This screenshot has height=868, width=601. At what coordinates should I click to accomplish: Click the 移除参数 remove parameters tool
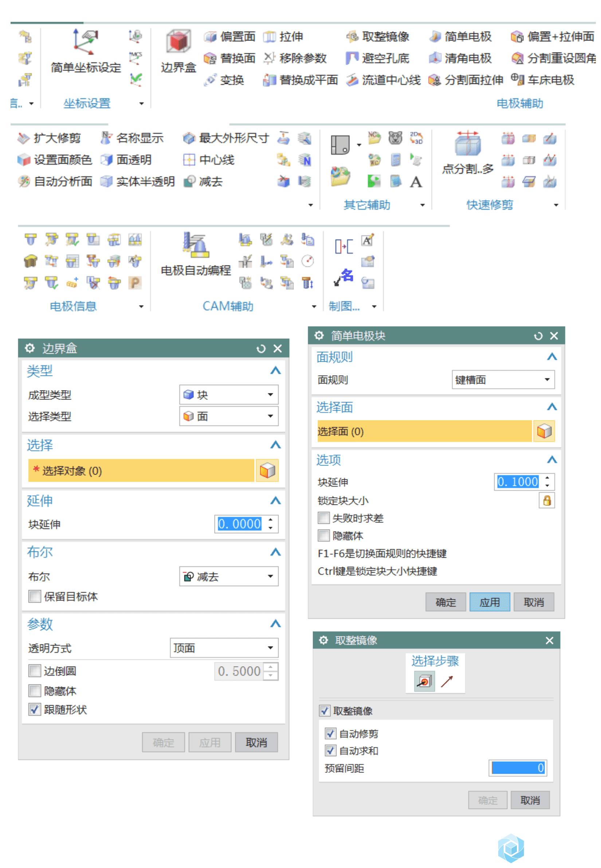295,58
